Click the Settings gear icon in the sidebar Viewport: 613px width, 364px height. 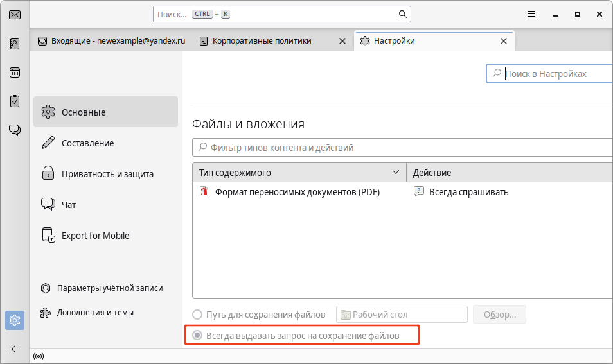pos(15,320)
